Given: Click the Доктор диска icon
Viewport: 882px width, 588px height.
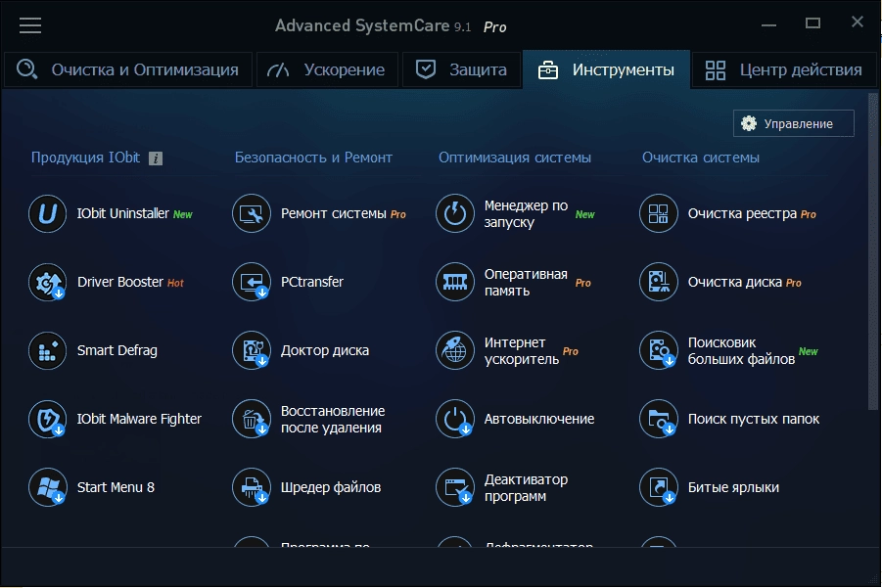Looking at the screenshot, I should 252,351.
